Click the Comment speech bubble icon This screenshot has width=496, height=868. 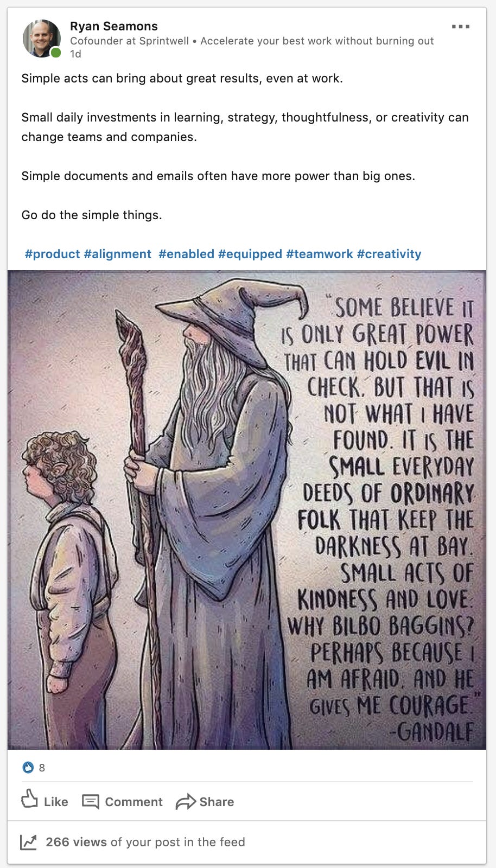point(91,801)
